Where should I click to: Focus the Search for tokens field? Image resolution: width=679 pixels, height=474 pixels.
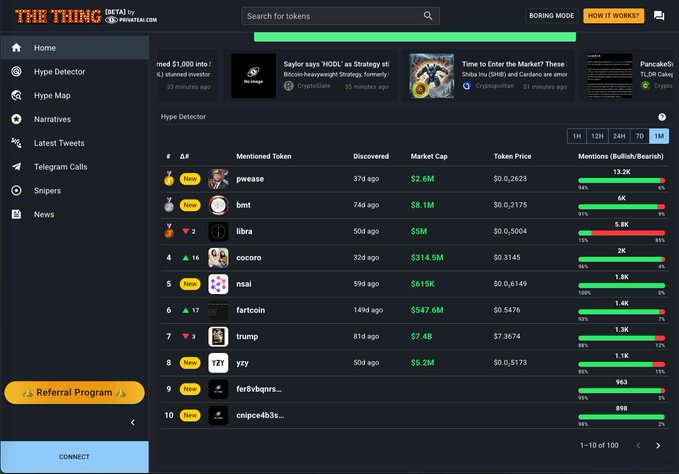(340, 16)
